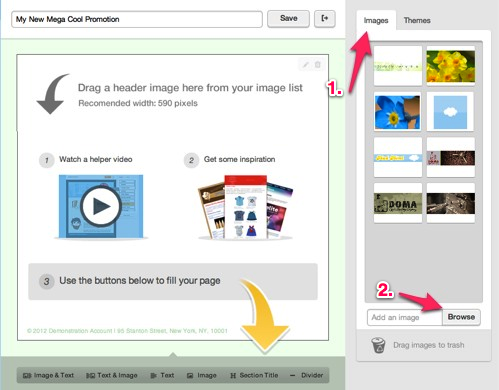Click the trash can icon beside Drag images
The image size is (499, 390).
pyautogui.click(x=378, y=345)
